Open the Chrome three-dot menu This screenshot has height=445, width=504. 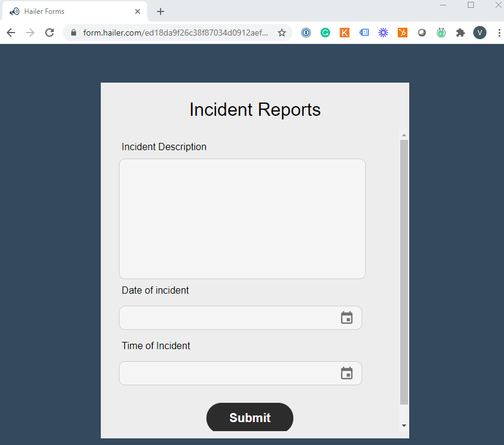[x=499, y=33]
